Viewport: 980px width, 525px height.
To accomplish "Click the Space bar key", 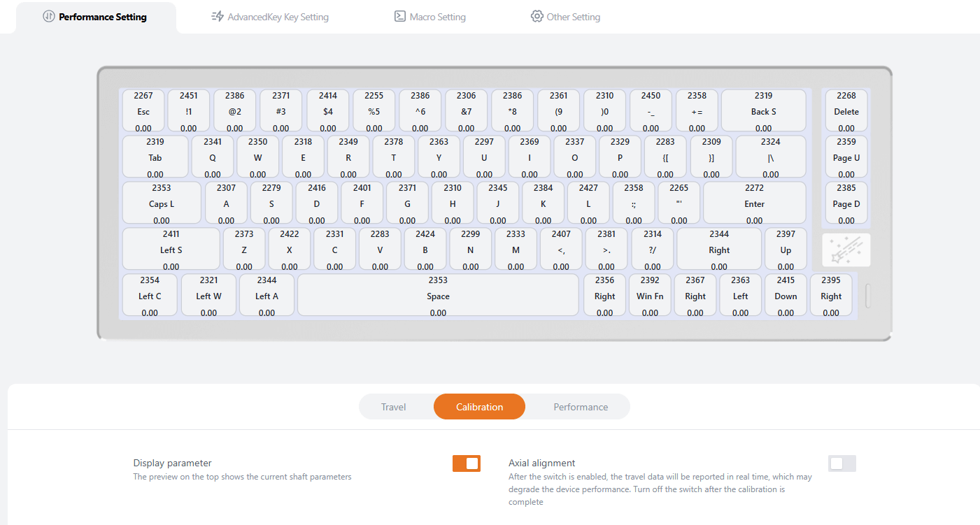I will point(438,296).
